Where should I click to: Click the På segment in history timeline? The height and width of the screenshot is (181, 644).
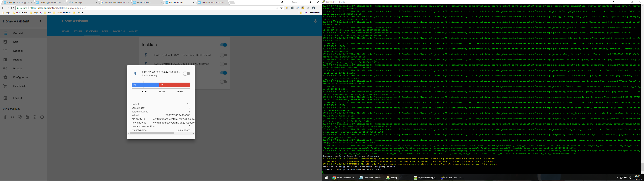click(146, 85)
